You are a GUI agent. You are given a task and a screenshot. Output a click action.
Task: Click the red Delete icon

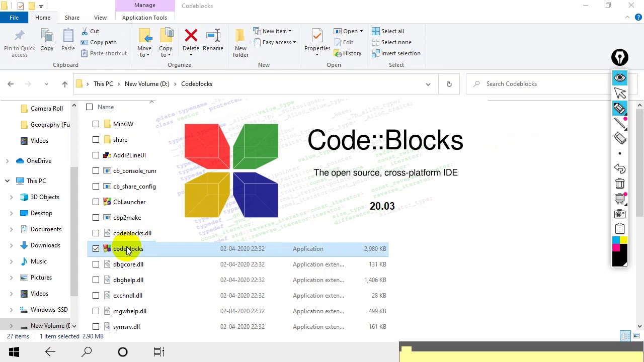tap(191, 36)
